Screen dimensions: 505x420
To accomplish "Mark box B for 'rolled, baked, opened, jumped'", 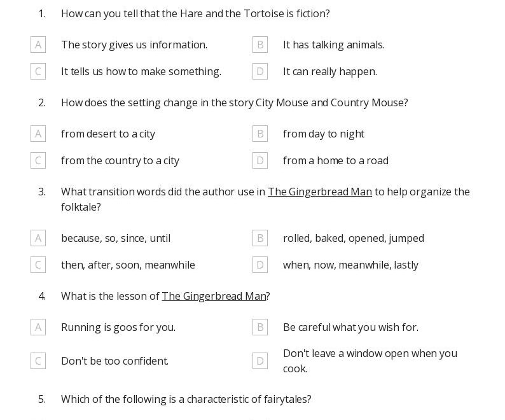I will point(259,238).
